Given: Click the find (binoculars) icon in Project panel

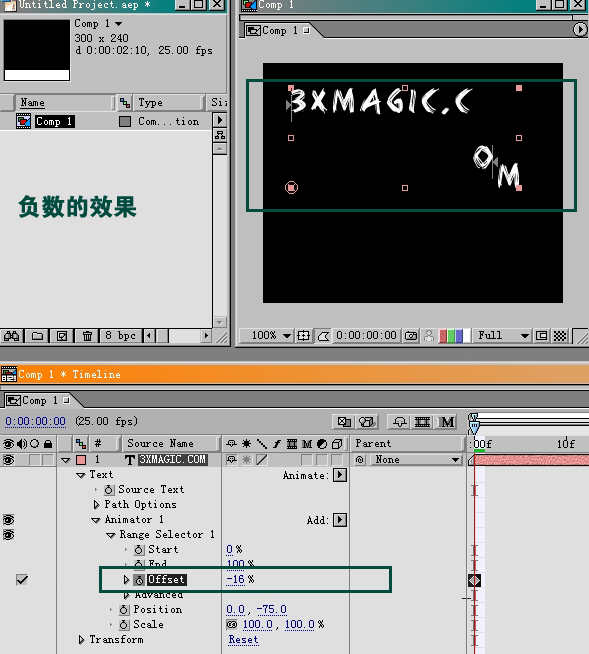Looking at the screenshot, I should tap(11, 336).
